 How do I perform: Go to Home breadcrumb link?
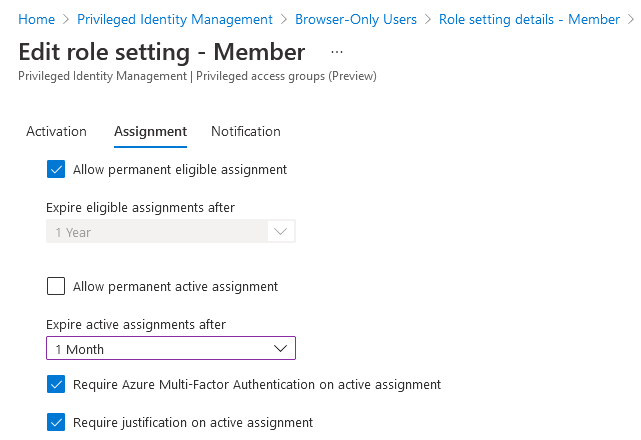pyautogui.click(x=36, y=19)
